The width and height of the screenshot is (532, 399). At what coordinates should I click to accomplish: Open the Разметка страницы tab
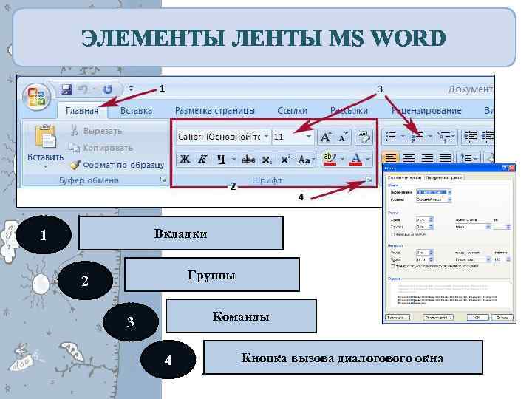(x=215, y=111)
